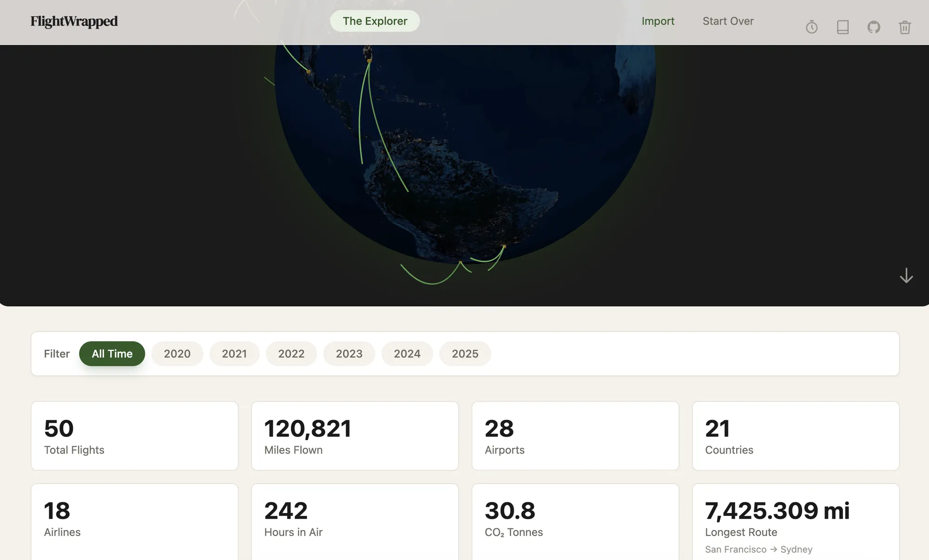This screenshot has height=560, width=929.
Task: Switch to the 2022 filter
Action: (291, 353)
